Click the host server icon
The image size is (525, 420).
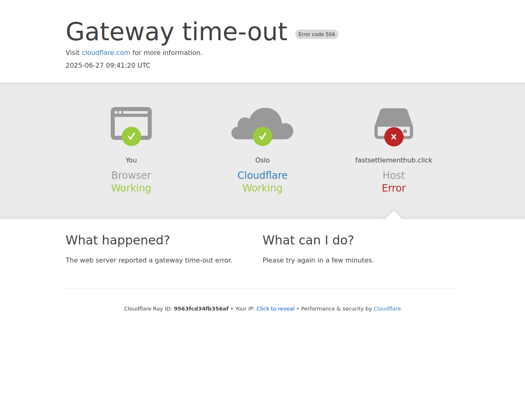click(394, 123)
